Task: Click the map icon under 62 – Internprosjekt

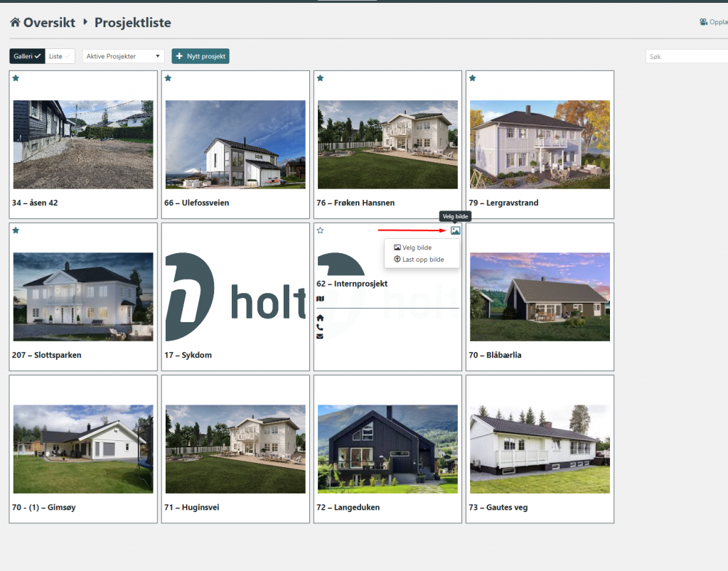Action: [x=320, y=299]
